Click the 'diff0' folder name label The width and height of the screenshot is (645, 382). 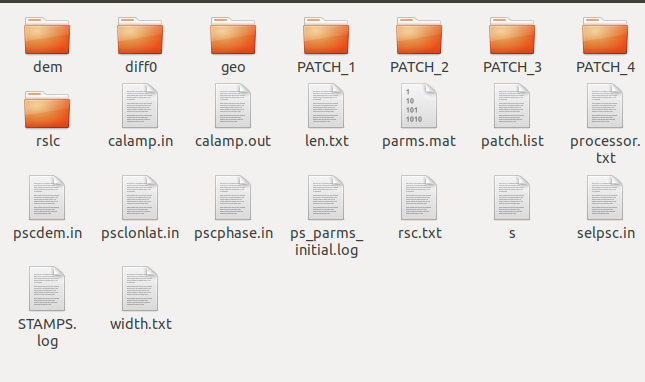click(x=141, y=67)
